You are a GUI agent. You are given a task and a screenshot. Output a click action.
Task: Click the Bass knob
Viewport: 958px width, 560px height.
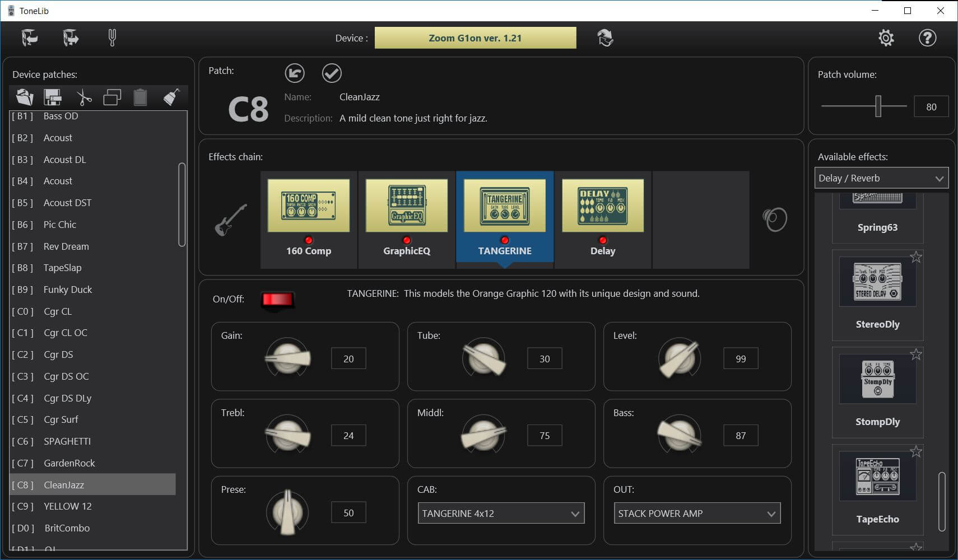coord(680,434)
